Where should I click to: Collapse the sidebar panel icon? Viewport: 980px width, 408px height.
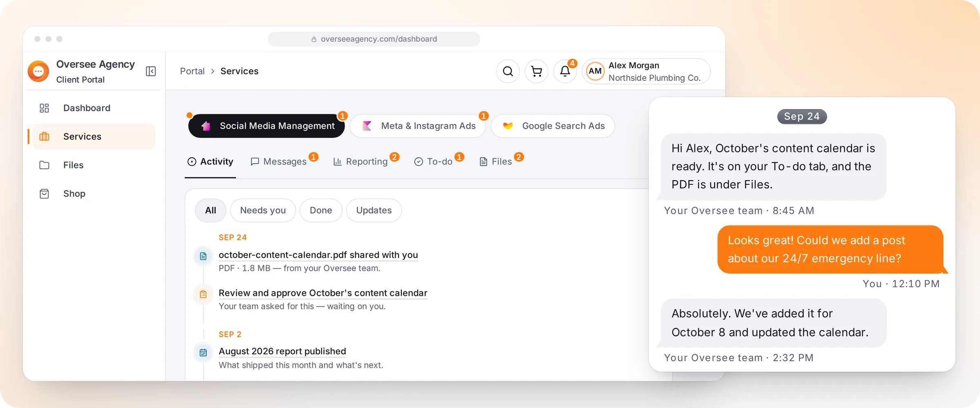click(x=151, y=71)
